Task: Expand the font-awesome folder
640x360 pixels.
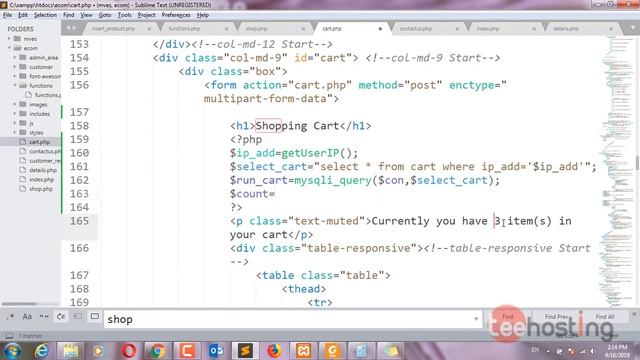Action: tap(15, 76)
